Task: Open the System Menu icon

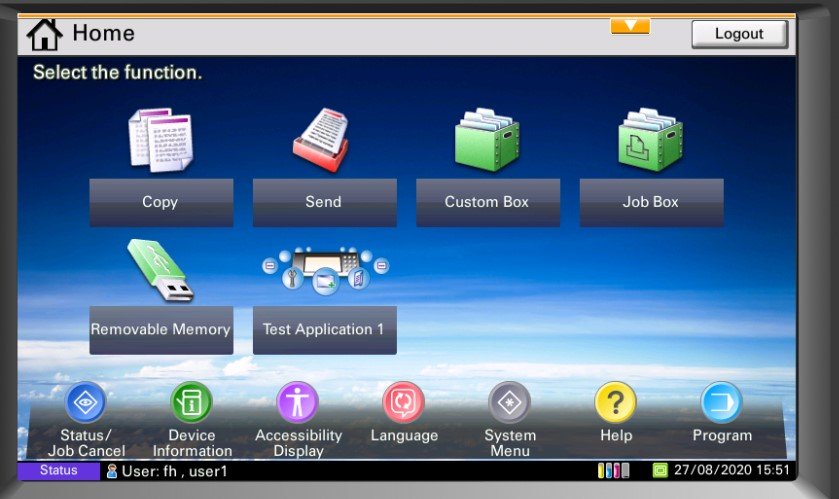Action: (510, 402)
